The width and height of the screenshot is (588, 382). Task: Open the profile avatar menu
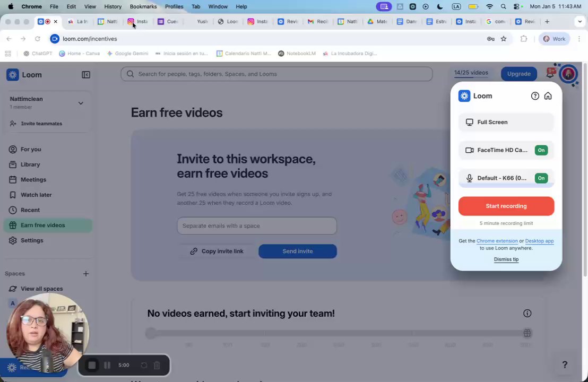click(568, 73)
